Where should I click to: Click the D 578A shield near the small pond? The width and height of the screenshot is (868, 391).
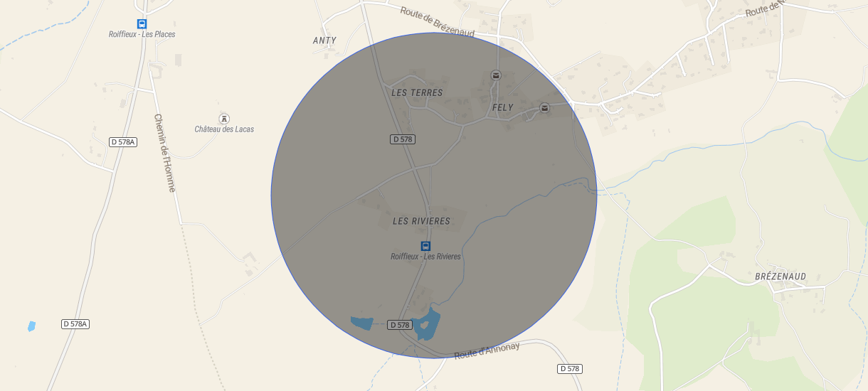coord(75,324)
